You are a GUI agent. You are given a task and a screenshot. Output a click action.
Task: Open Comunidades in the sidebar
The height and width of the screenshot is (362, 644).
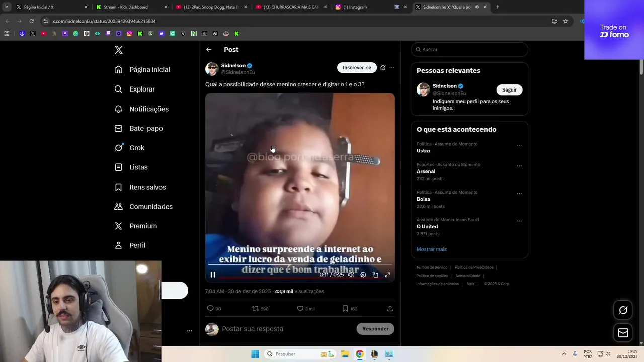point(143,206)
